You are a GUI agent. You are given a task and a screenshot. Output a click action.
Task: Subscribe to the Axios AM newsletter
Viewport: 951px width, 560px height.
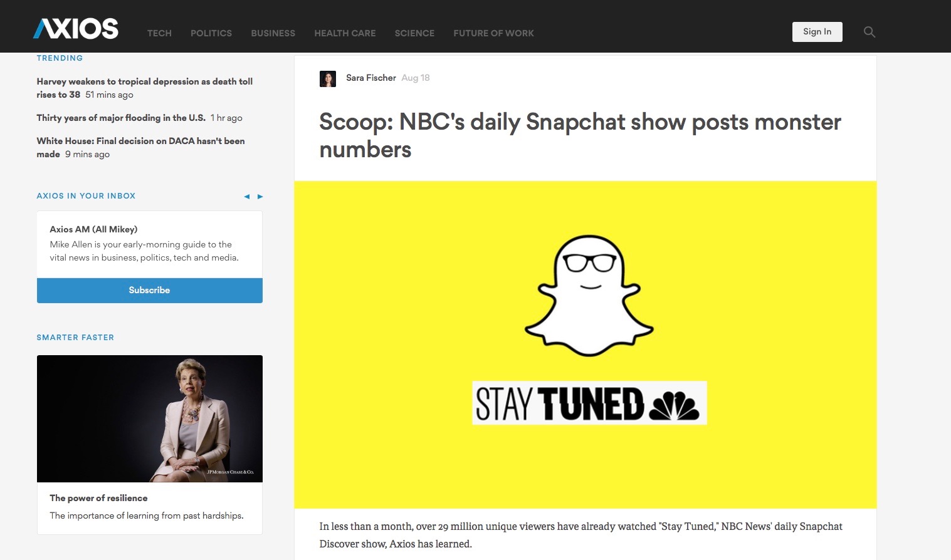150,291
